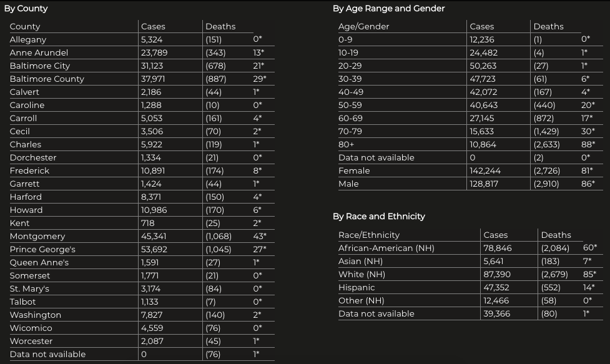Image resolution: width=610 pixels, height=364 pixels.
Task: Select the Race/Ethnicity column header
Action: point(368,235)
